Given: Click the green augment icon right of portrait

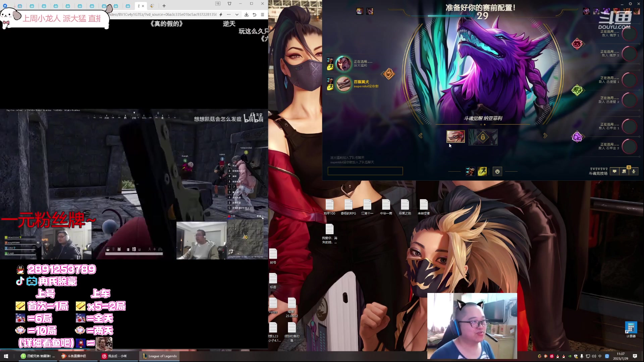Looking at the screenshot, I should 577,90.
